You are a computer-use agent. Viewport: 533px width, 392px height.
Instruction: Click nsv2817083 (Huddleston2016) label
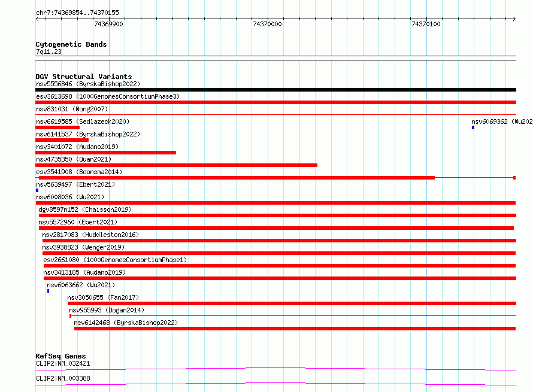pos(90,235)
